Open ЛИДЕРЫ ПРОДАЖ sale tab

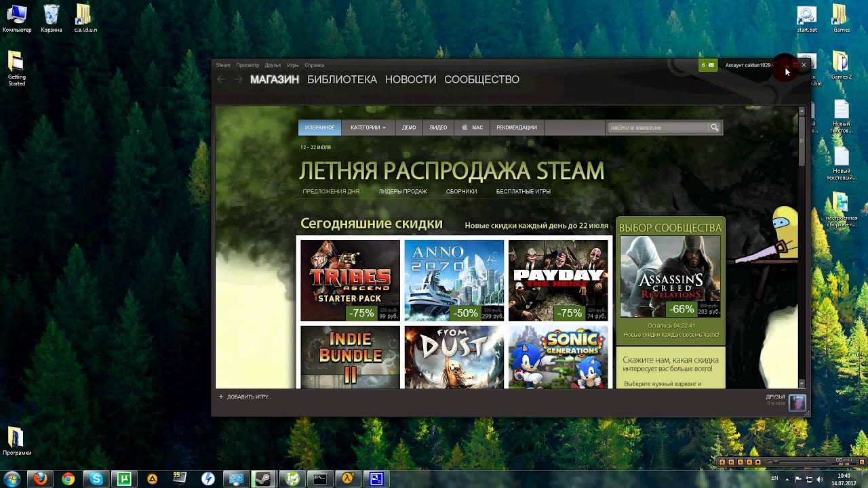point(403,191)
